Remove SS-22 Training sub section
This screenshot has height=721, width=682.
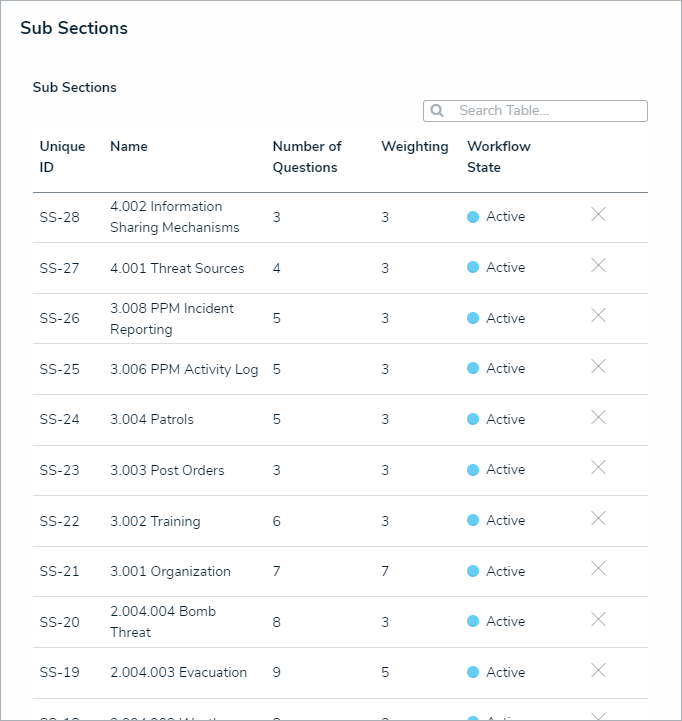point(598,518)
